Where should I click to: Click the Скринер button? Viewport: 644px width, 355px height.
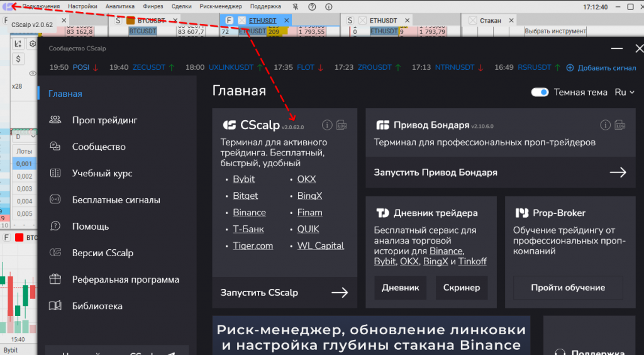click(462, 288)
